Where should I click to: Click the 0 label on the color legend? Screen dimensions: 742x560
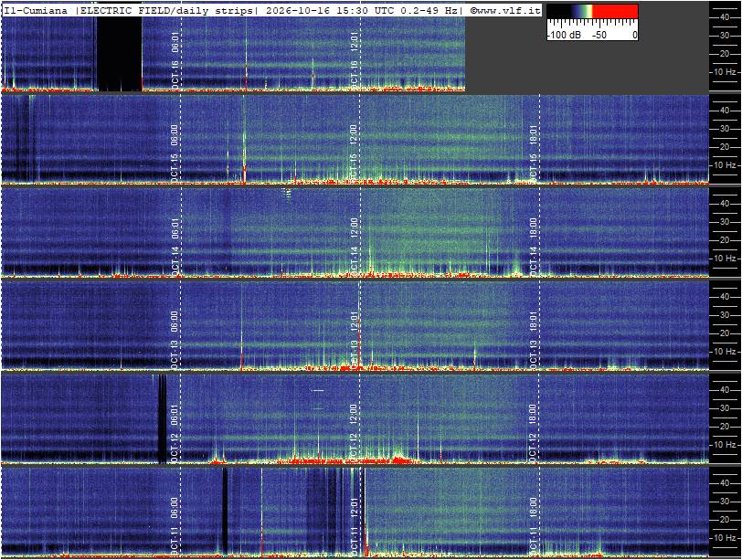[634, 35]
